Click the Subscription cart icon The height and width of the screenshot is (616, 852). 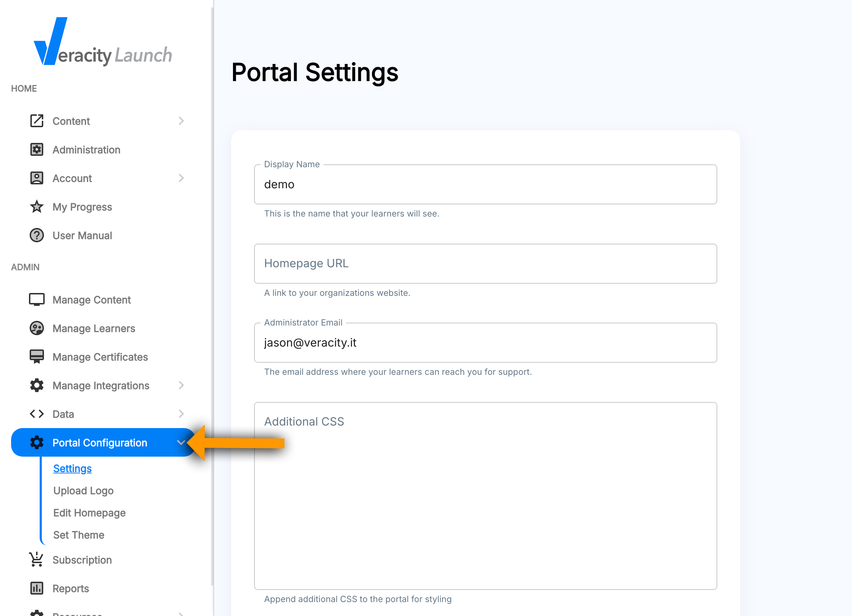[36, 559]
